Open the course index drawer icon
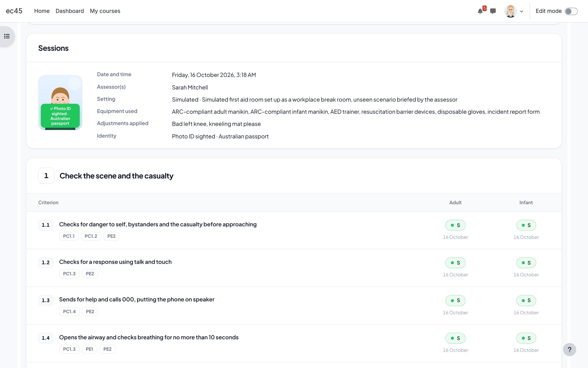 click(7, 36)
